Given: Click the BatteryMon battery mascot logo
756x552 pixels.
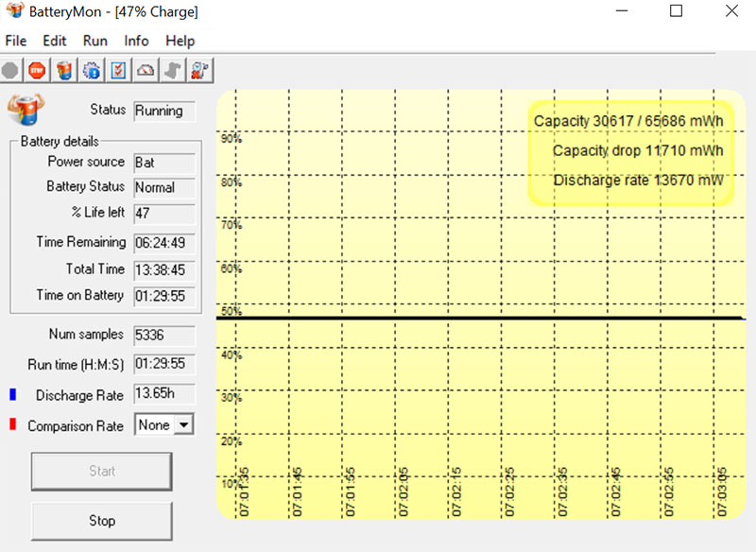Looking at the screenshot, I should tap(26, 110).
